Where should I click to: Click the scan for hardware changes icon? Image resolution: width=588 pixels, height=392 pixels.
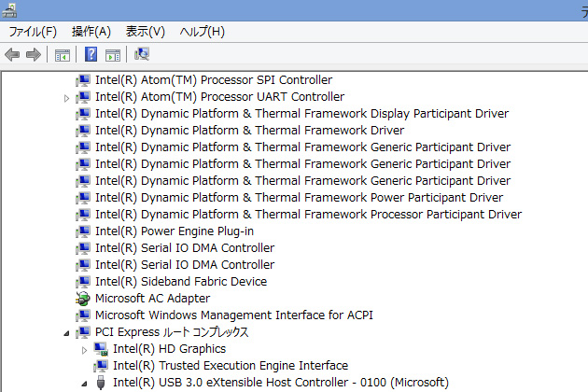tap(142, 55)
